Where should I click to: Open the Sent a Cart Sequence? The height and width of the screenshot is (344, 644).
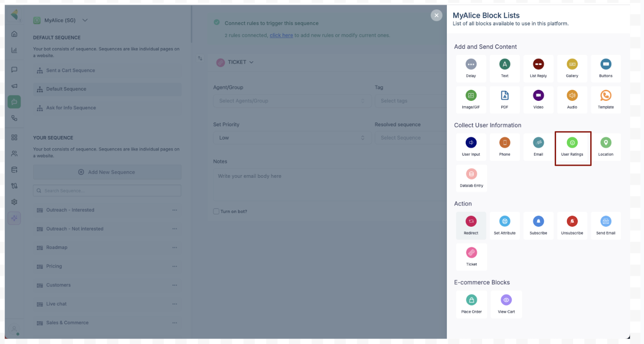click(x=107, y=70)
